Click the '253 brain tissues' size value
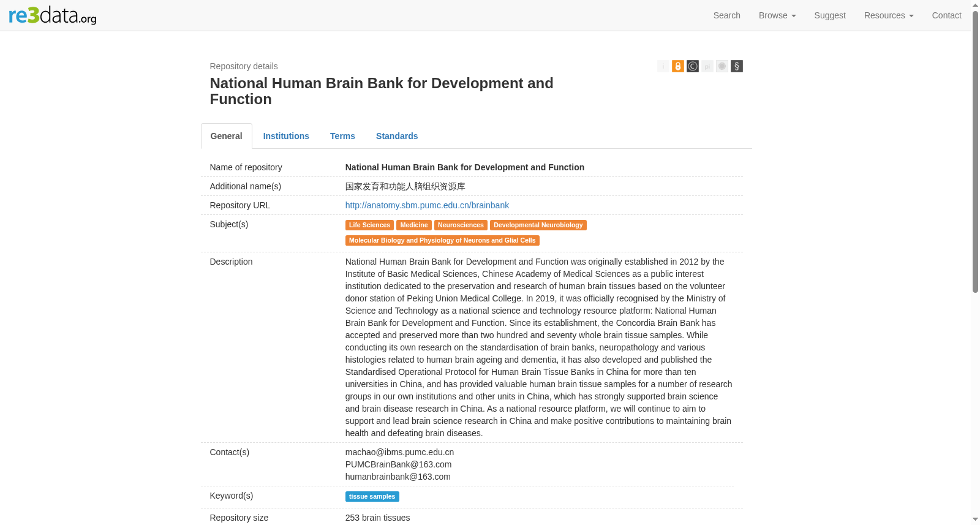980x525 pixels. click(377, 518)
